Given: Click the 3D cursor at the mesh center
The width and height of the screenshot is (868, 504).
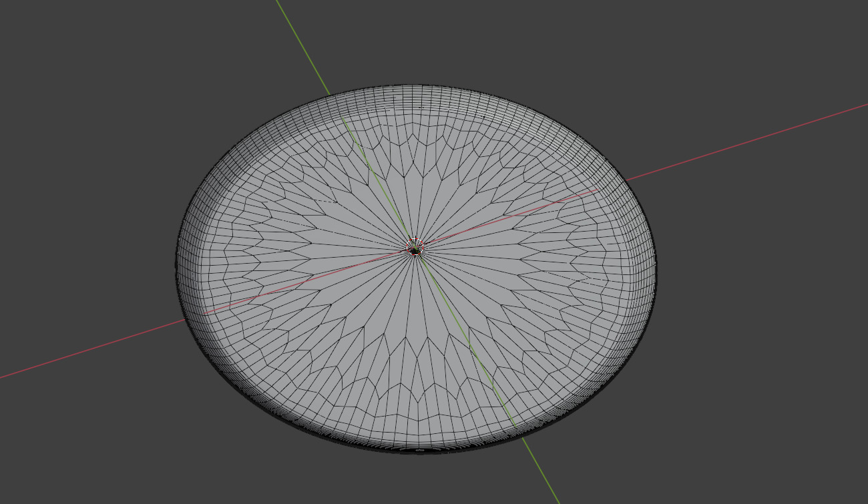Looking at the screenshot, I should [x=415, y=247].
